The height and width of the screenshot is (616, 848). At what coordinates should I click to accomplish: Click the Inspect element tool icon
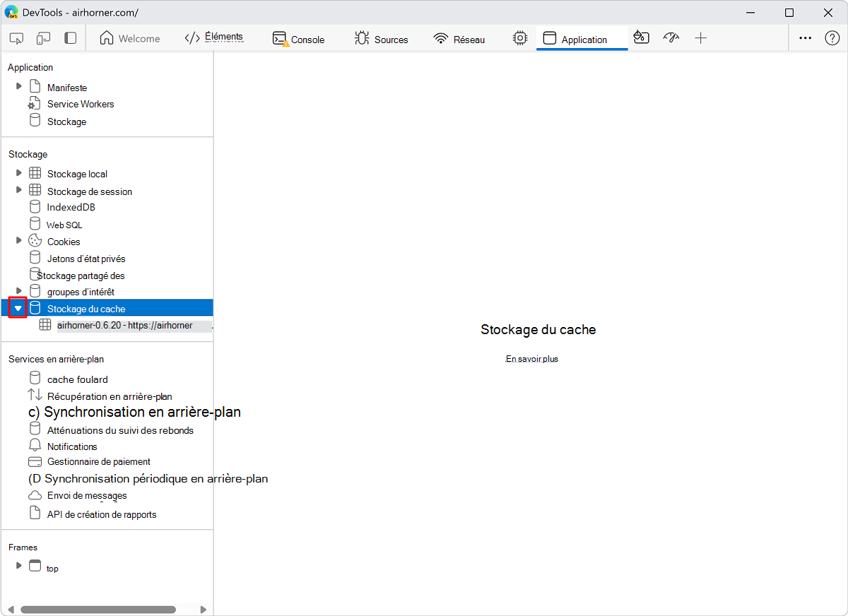click(x=18, y=38)
